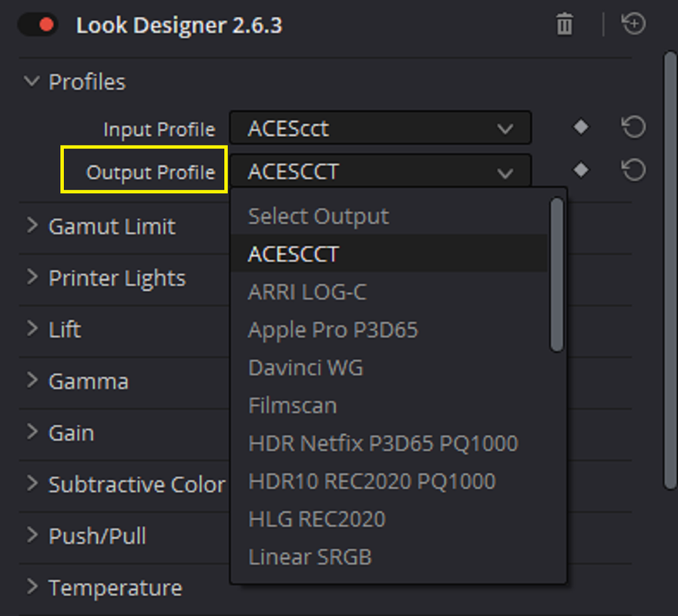Choose Select Output placeholder entry
Viewport: 678px width, 616px height.
tap(390, 216)
